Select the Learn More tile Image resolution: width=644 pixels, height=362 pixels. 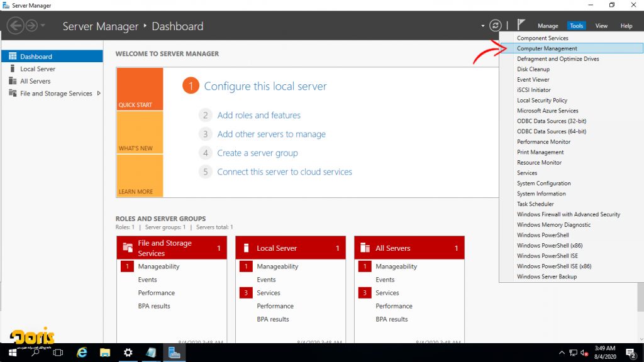point(140,176)
